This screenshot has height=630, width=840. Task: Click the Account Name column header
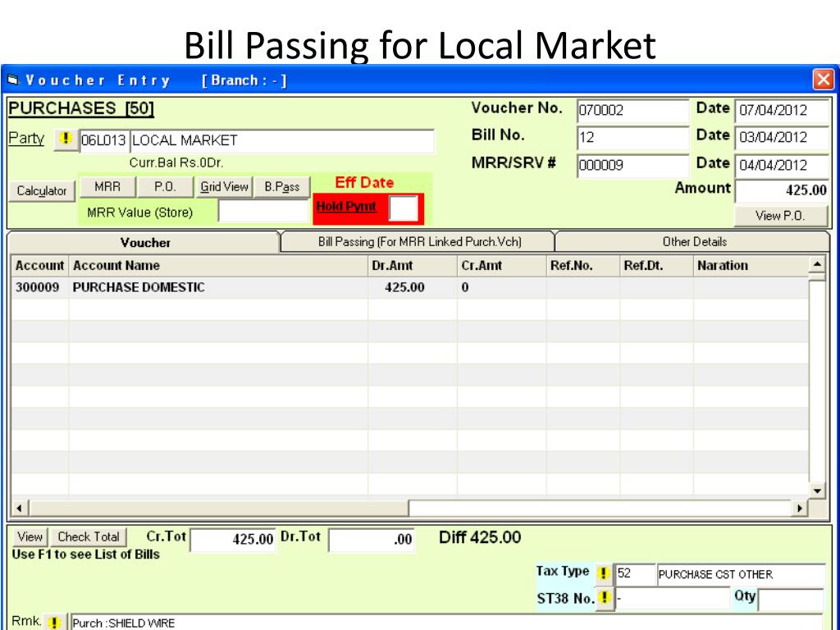218,266
